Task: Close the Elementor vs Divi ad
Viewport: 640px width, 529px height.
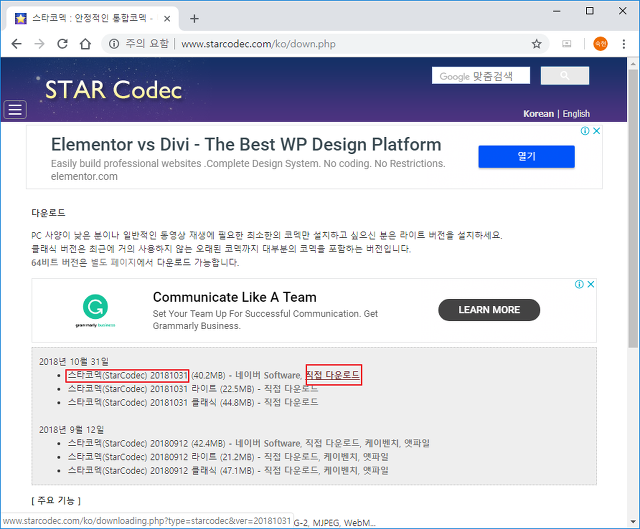Action: click(x=596, y=131)
